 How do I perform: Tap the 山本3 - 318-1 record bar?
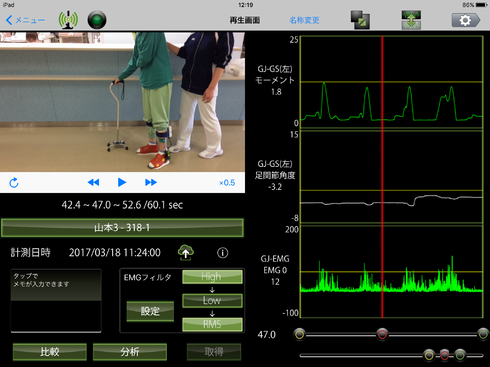click(122, 228)
